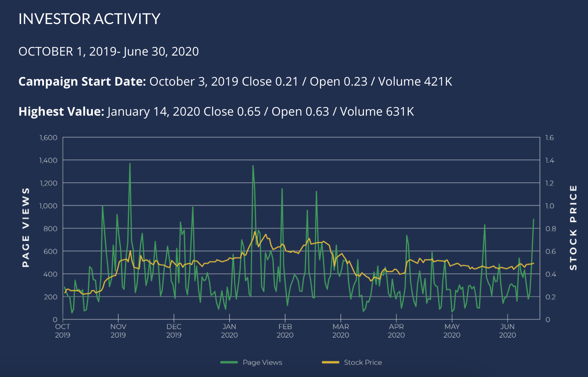Click the 1,200 page views tick label
This screenshot has height=377, width=588.
coord(48,183)
